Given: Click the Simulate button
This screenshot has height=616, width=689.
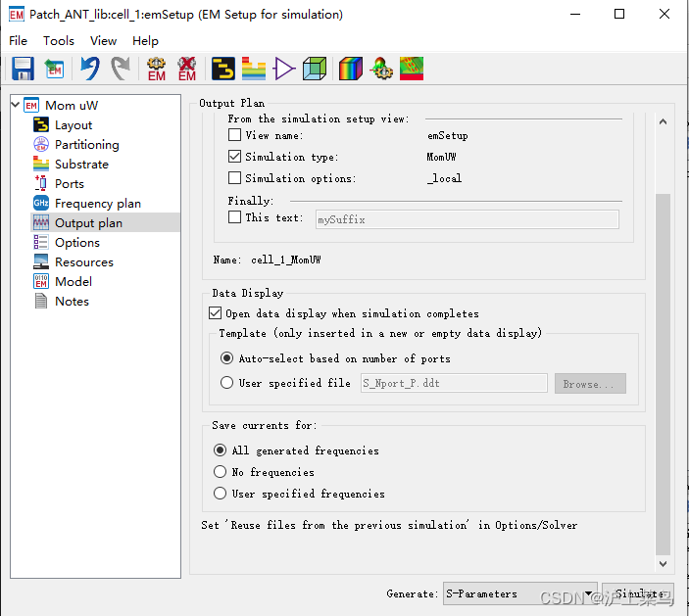Looking at the screenshot, I should pyautogui.click(x=638, y=593).
